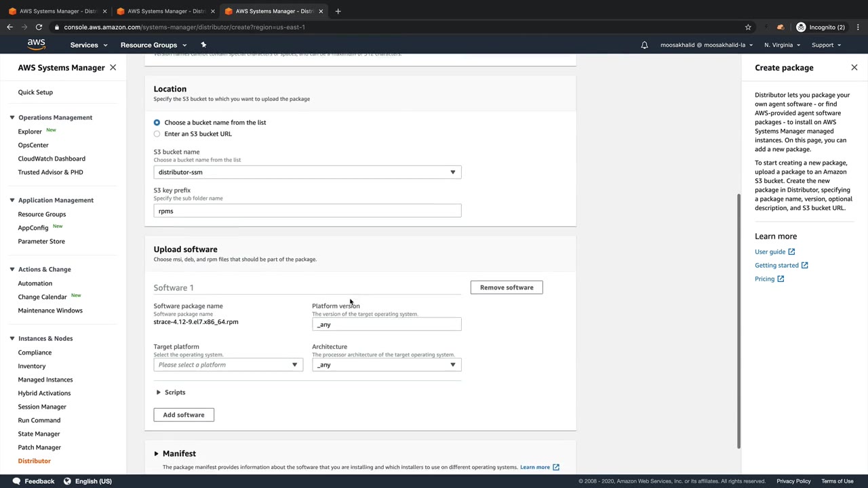This screenshot has width=868, height=488.
Task: Click the Manifest Learn more link
Action: (x=540, y=467)
